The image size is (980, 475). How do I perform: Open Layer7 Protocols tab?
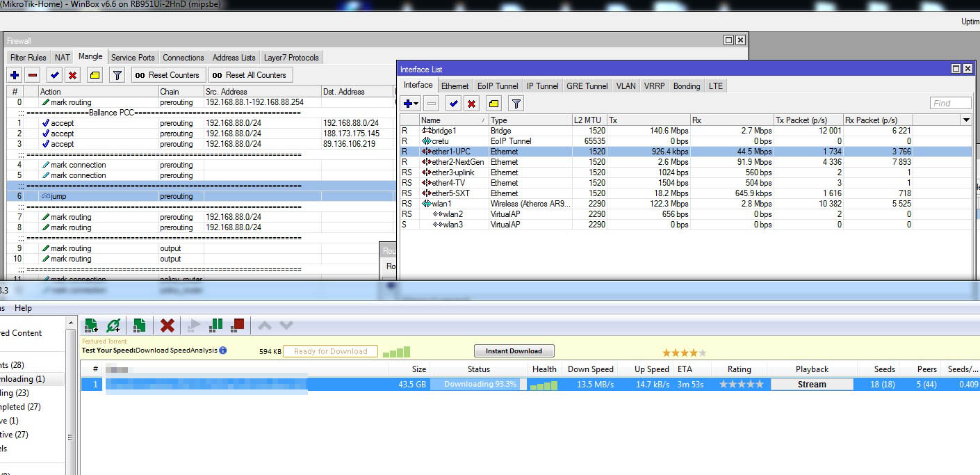click(291, 58)
